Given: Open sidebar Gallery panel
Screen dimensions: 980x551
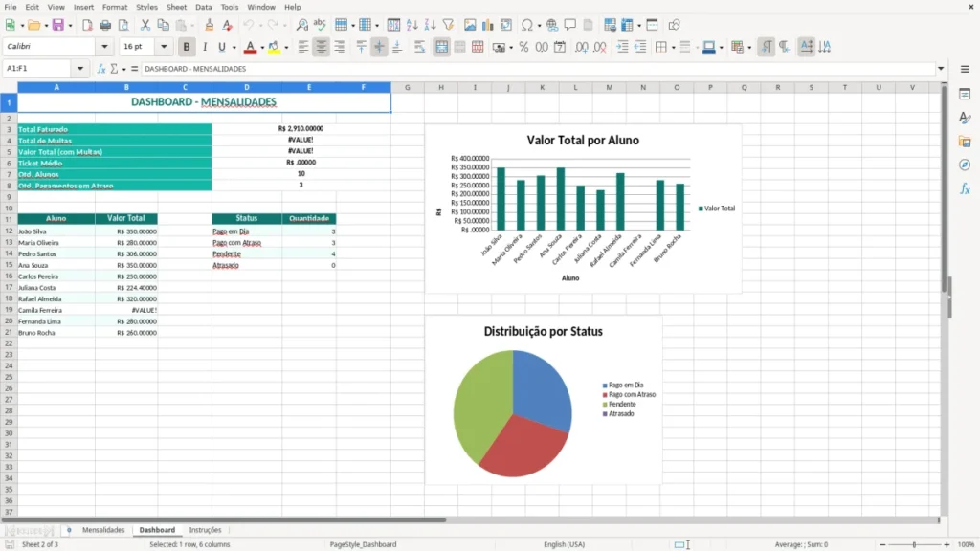Looking at the screenshot, I should [x=965, y=142].
